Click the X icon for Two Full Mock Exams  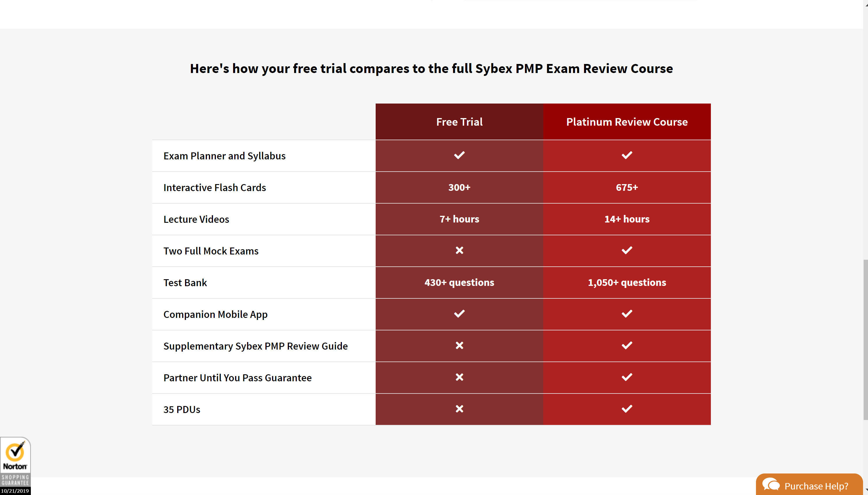point(459,251)
